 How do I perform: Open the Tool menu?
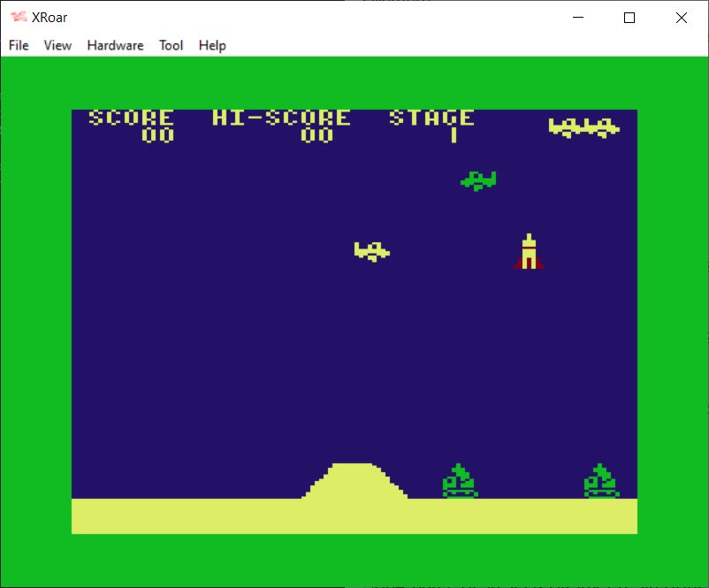171,45
